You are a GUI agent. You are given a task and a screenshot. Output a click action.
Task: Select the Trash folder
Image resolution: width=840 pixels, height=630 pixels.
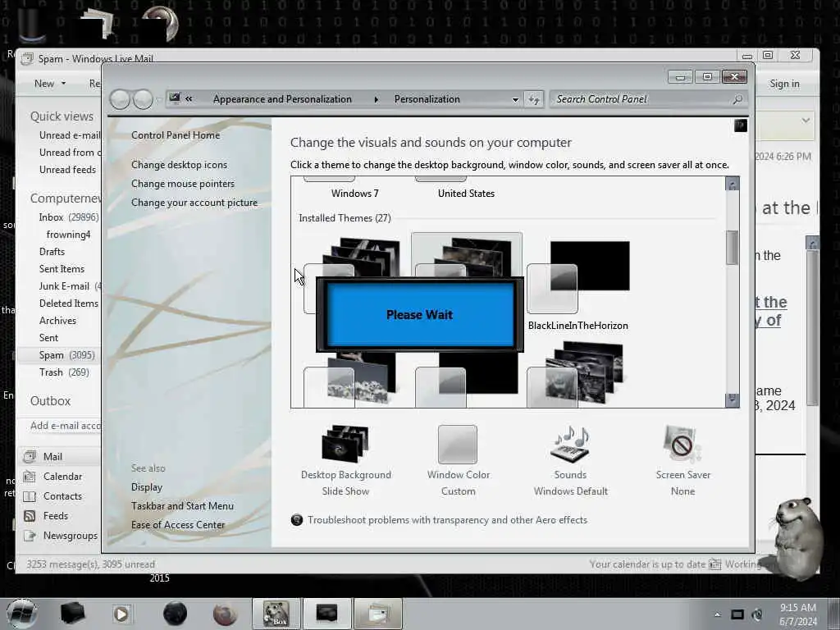[64, 372]
